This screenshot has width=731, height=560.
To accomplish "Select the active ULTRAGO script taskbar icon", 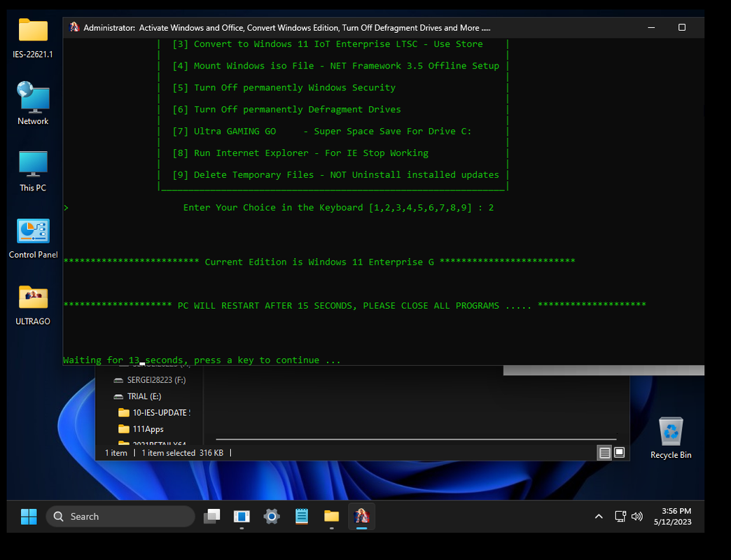I will (x=361, y=516).
